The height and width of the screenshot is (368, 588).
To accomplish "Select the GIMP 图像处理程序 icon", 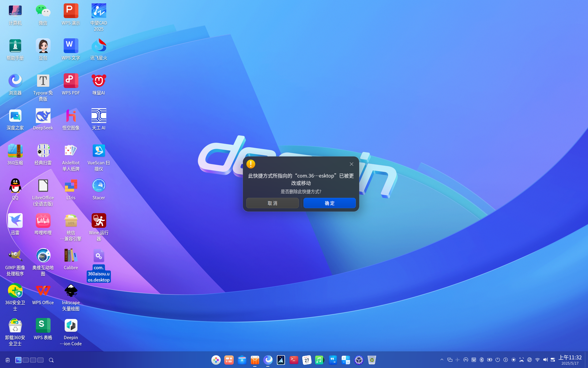I will pyautogui.click(x=15, y=262).
